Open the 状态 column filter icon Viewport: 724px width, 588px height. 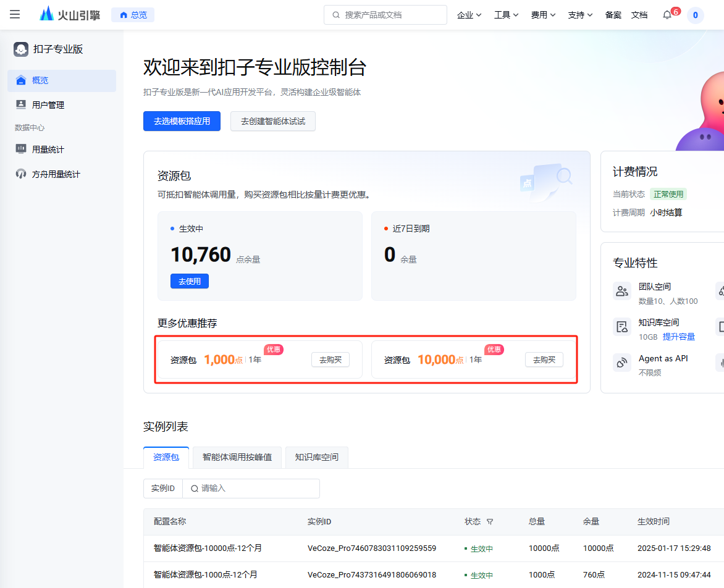[490, 521]
